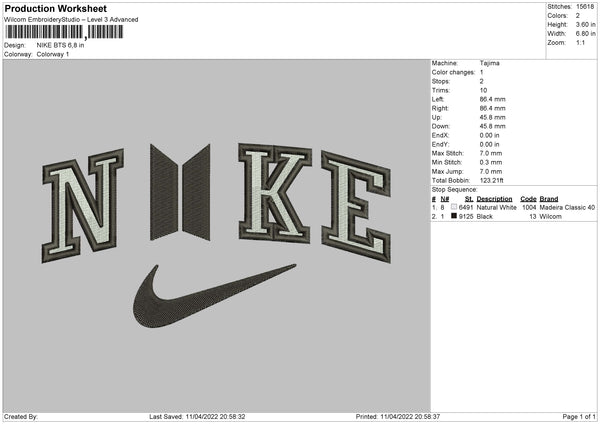Viewport: 600px width, 424px height.
Task: Click the Stitches value "15618"
Action: pos(585,7)
